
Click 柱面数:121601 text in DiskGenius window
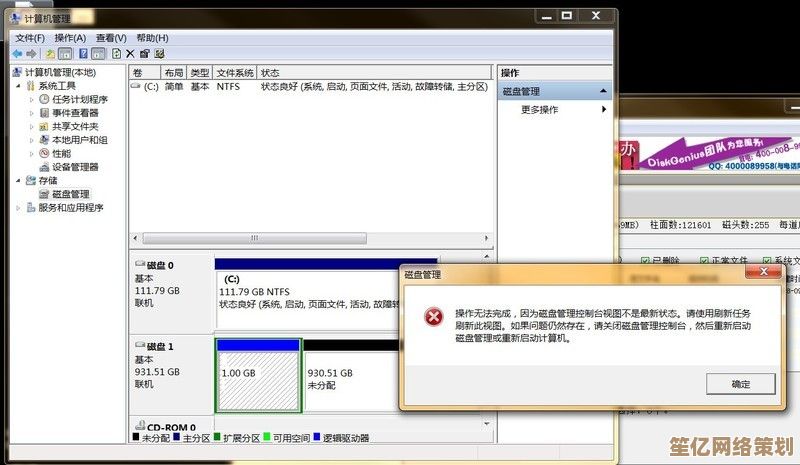pos(680,225)
